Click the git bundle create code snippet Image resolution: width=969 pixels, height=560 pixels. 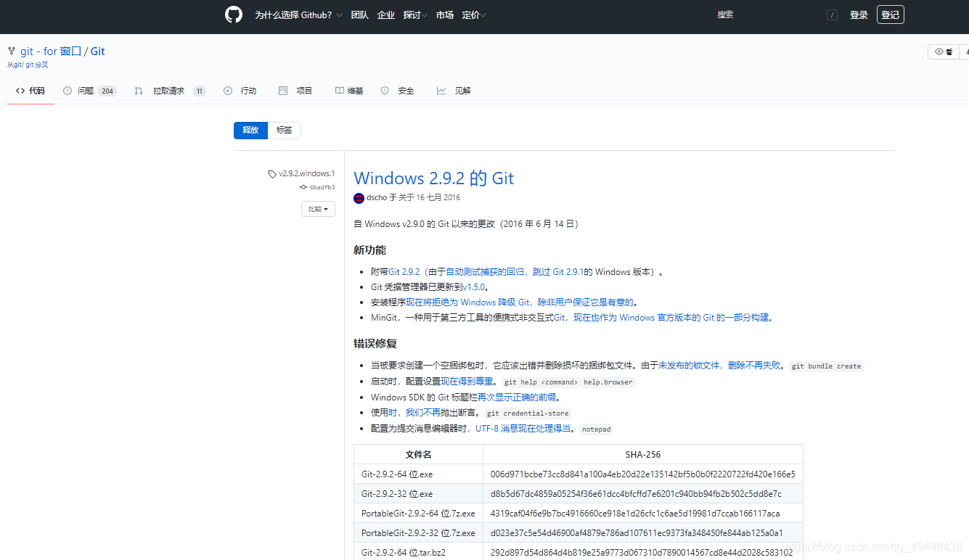coord(826,366)
